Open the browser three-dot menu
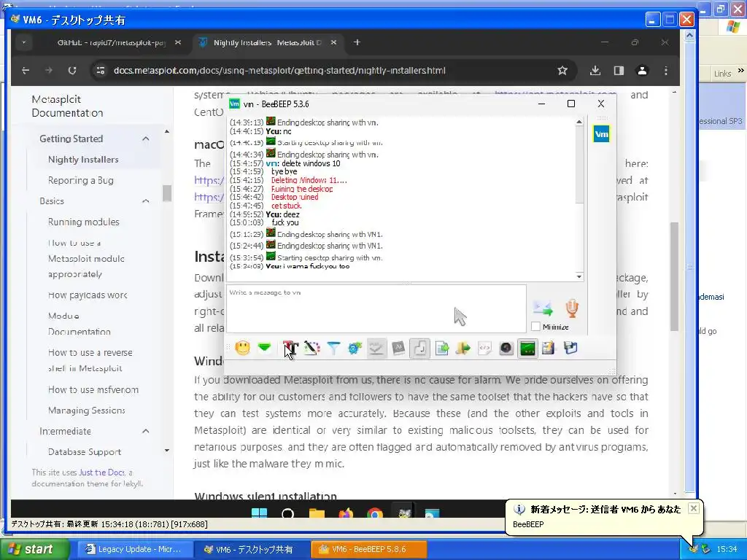Screen dimensions: 747x560 (x=666, y=71)
